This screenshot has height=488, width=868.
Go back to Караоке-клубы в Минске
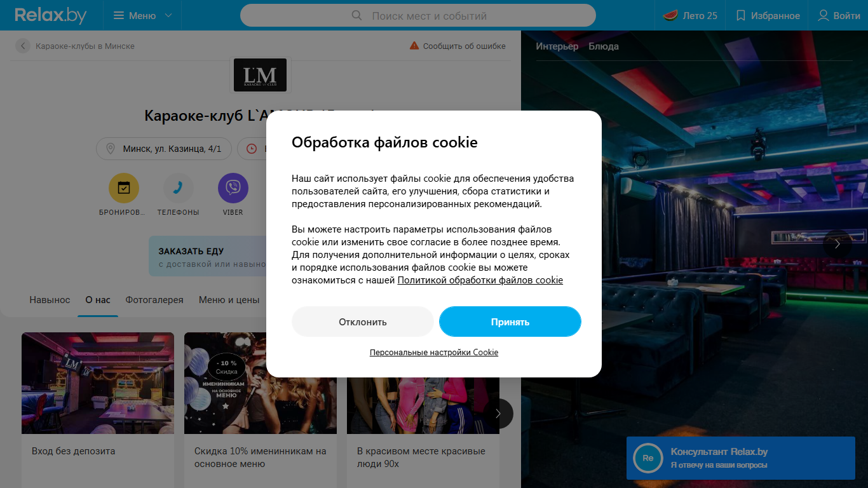click(85, 46)
